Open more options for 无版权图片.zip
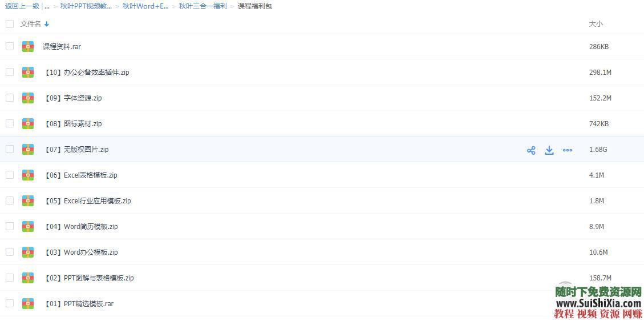Screen dimensions: 644x321 [568, 150]
